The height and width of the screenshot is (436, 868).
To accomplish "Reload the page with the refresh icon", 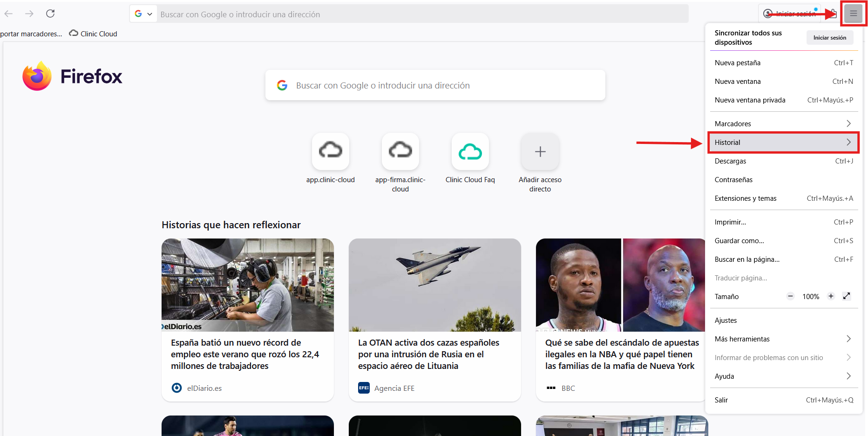I will point(50,14).
